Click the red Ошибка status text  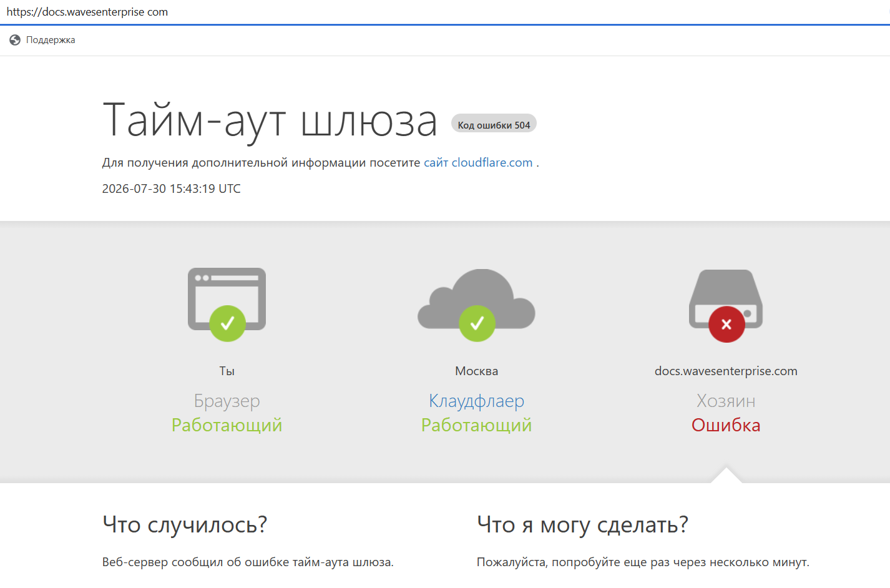[726, 425]
